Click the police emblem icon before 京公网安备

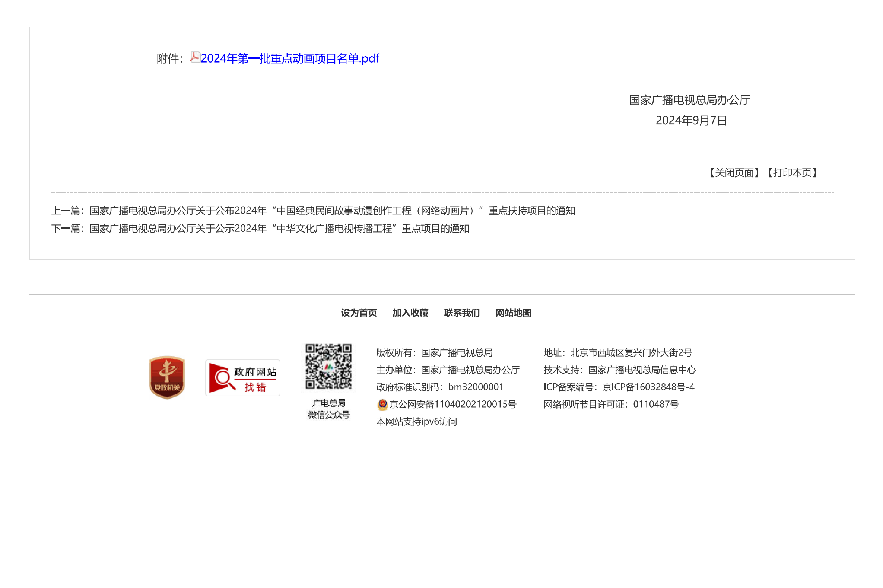pos(382,404)
